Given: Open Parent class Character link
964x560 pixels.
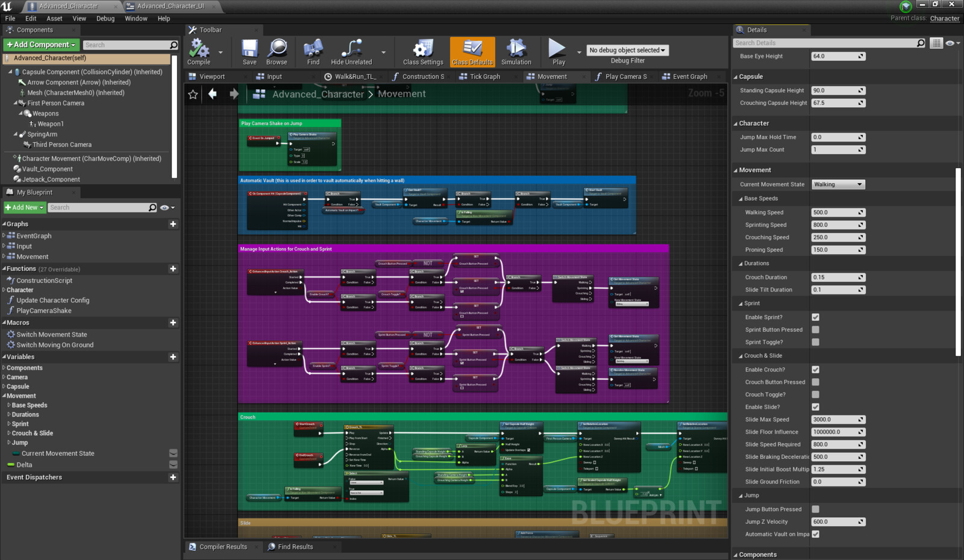Looking at the screenshot, I should click(x=944, y=19).
